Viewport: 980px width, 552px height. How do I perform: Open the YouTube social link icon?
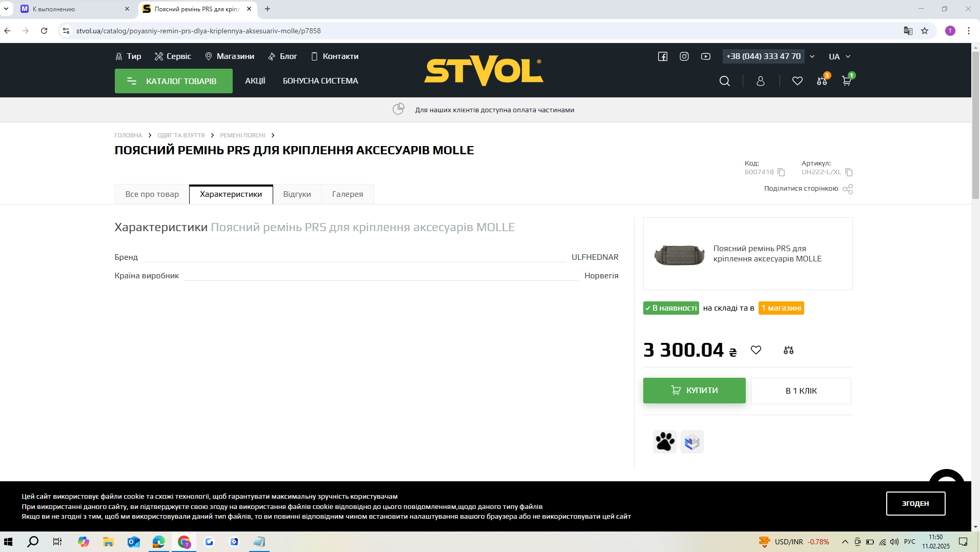pos(706,56)
